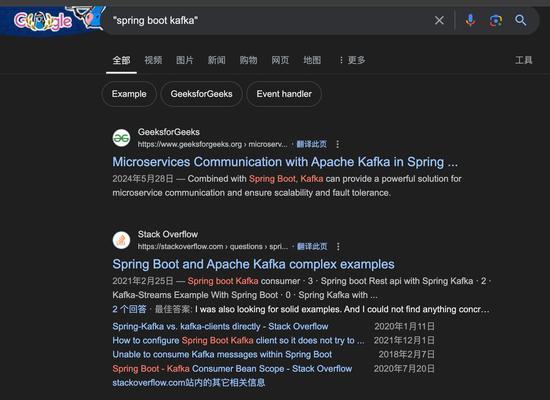Click the Stack Overflow site name text

click(168, 234)
